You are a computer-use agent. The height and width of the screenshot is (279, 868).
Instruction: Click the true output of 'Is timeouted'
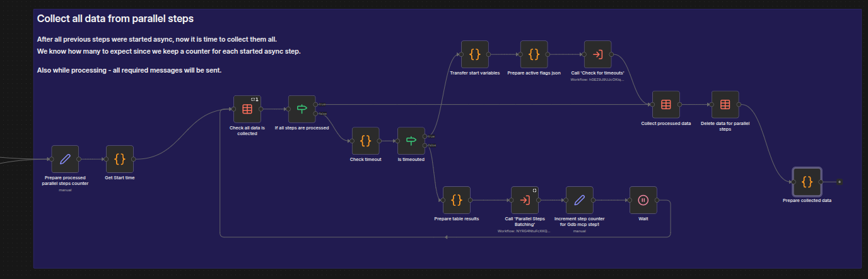pyautogui.click(x=426, y=136)
